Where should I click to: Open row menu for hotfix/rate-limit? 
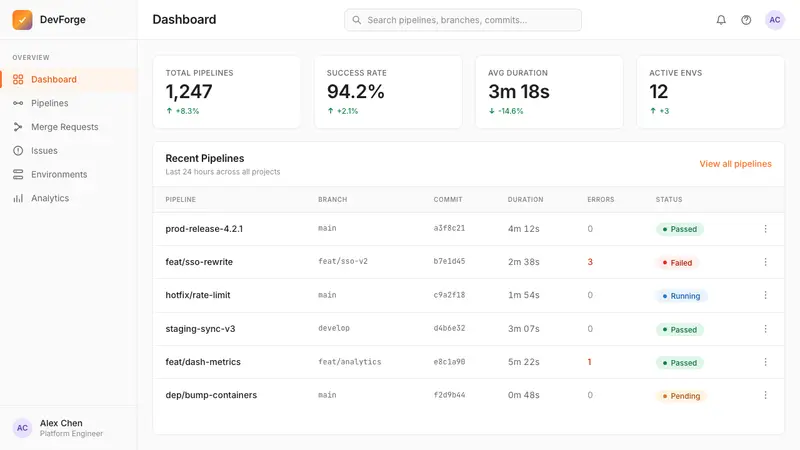(x=765, y=295)
